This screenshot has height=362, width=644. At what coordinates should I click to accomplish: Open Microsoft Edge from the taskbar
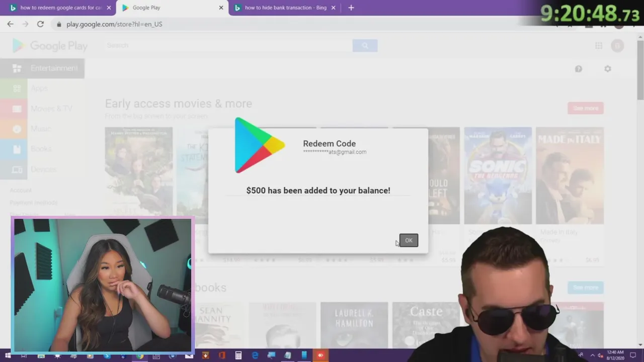coord(255,355)
